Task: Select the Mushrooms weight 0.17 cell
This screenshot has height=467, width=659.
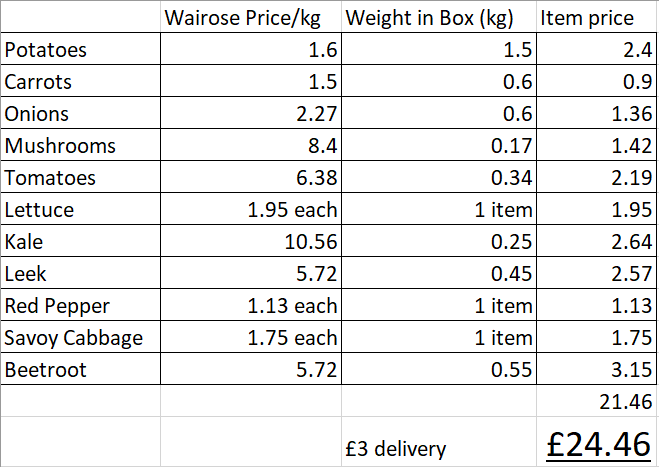Action: point(440,146)
